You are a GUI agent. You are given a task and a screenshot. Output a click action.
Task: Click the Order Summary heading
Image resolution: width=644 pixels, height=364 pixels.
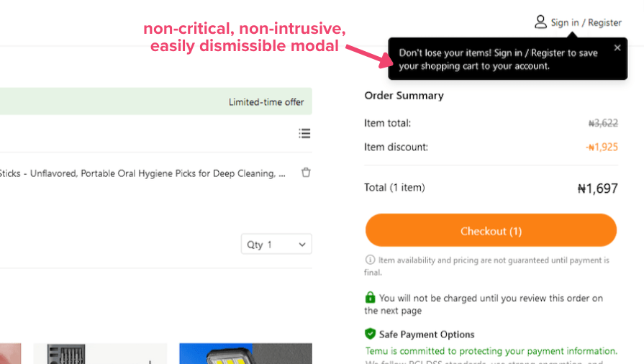pos(404,96)
